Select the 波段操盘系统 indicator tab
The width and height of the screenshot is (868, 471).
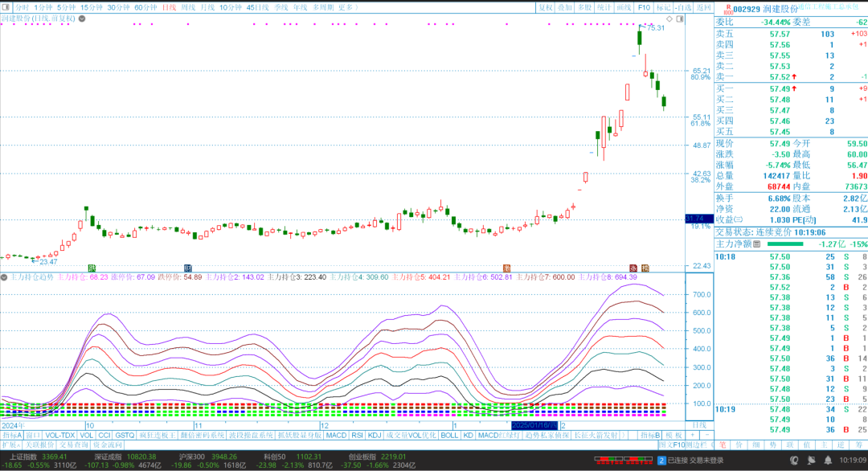252,436
